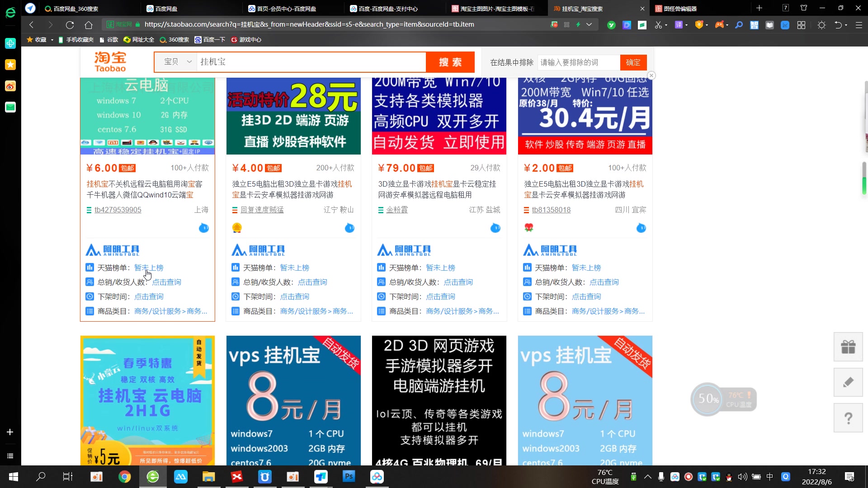Screen dimensions: 868x488
Task: Click the 50% CPU temperature widget
Action: point(723,399)
